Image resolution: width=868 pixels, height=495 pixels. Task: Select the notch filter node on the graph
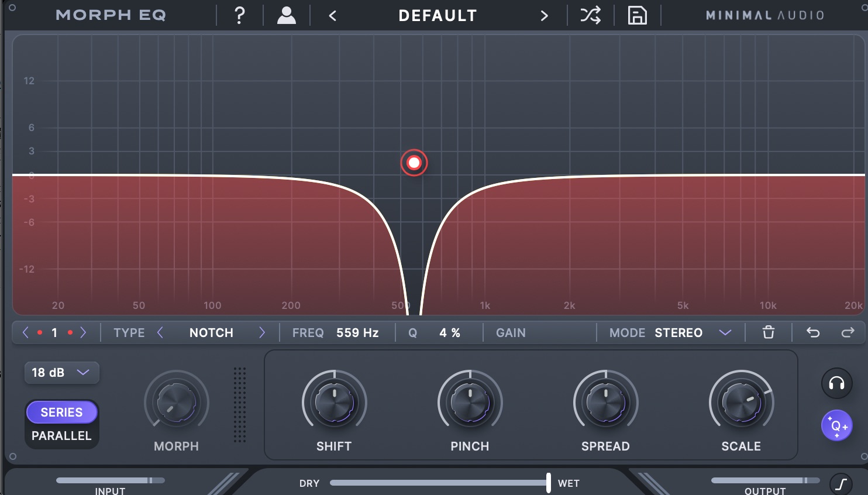pos(414,163)
